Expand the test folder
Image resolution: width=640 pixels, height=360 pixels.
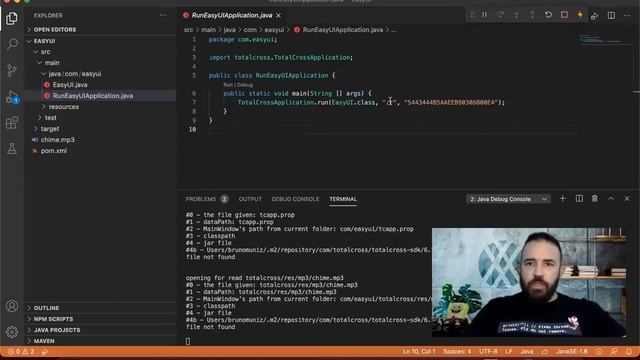(100, 118)
